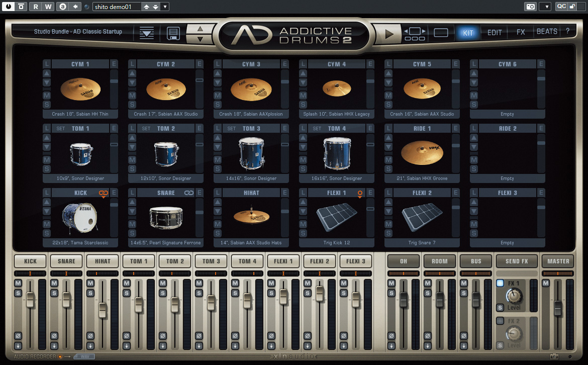Click the HIHAT cymbal image
Viewport: 588px width, 365px height.
point(251,216)
